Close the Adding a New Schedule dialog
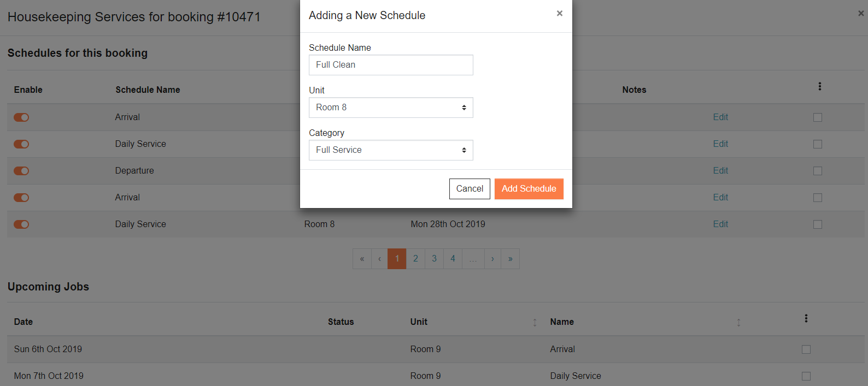 (x=560, y=13)
